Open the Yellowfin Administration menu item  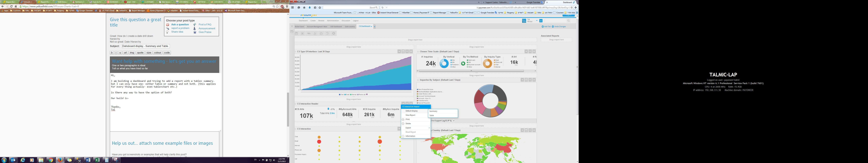[x=333, y=21]
